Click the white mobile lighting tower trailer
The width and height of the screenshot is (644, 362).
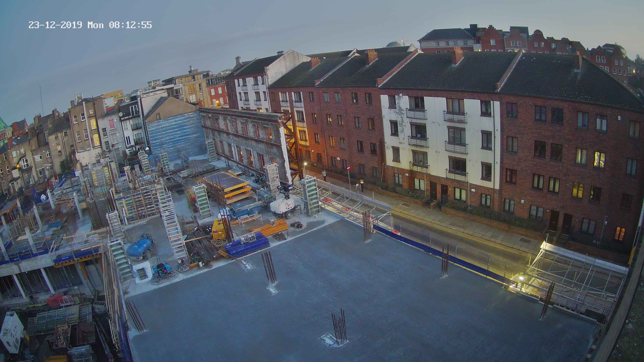tap(282, 206)
